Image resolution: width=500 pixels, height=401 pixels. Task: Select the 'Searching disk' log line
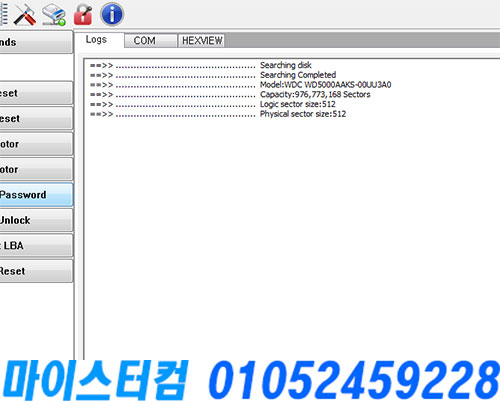click(x=201, y=65)
